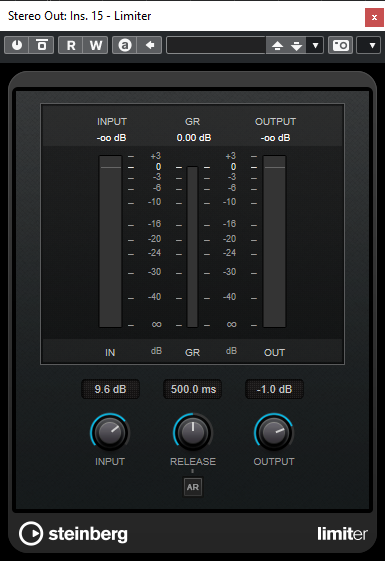Open the functions menu dropdown arrow
The width and height of the screenshot is (385, 561).
[369, 45]
